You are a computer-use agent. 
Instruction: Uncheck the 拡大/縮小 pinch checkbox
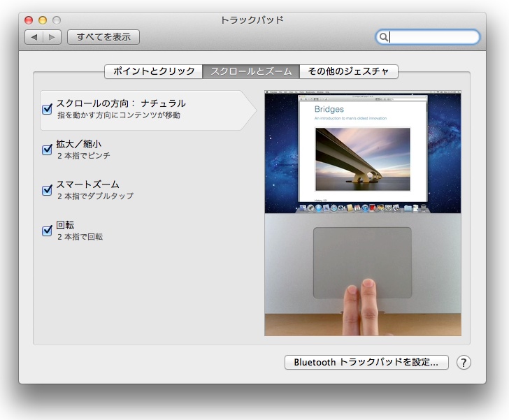coord(48,150)
